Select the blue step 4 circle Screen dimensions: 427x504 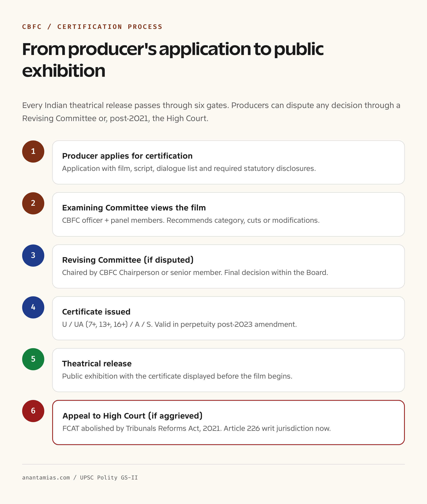(x=33, y=307)
